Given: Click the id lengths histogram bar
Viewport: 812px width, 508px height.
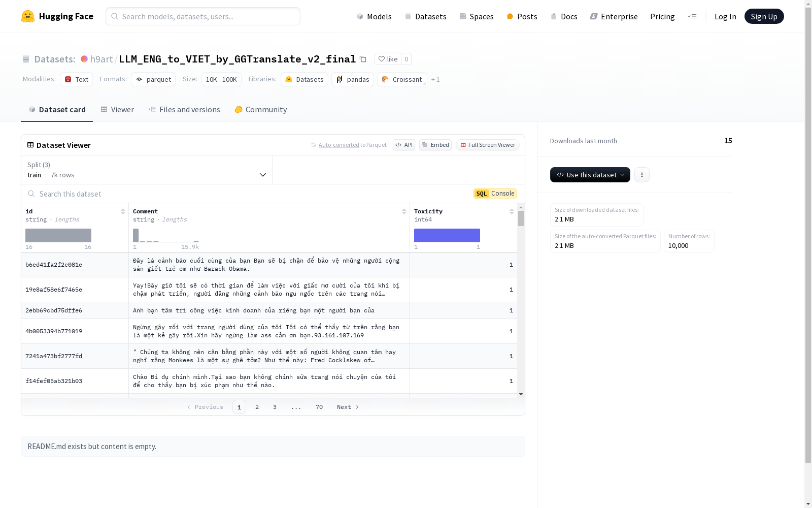Looking at the screenshot, I should 58,235.
